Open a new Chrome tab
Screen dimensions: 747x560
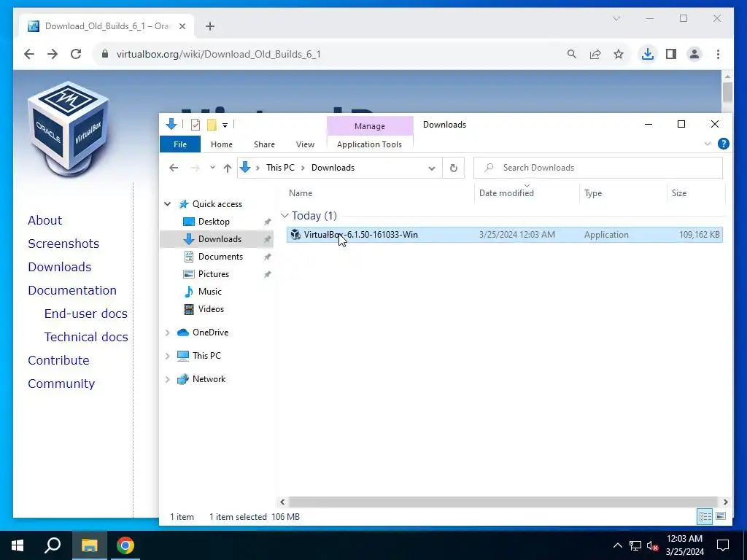point(210,26)
